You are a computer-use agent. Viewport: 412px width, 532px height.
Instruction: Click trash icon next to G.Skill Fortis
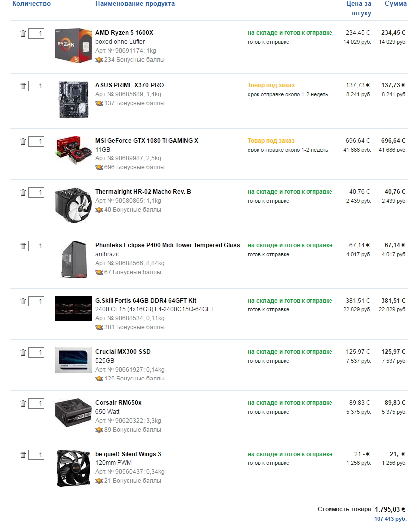tap(23, 302)
